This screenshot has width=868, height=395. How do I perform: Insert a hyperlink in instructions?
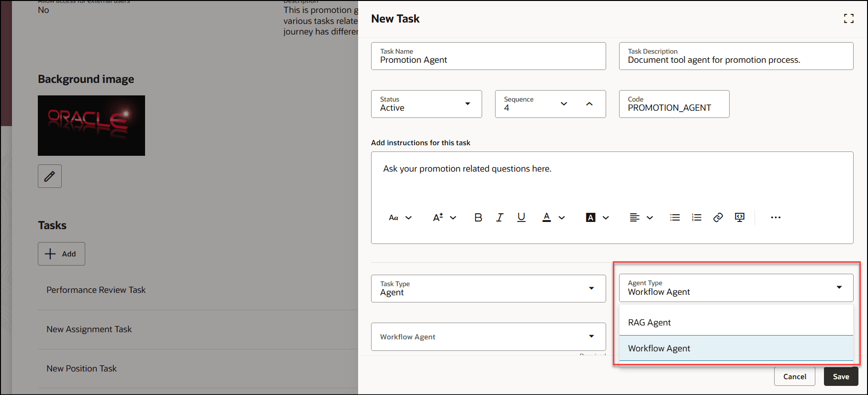click(718, 218)
